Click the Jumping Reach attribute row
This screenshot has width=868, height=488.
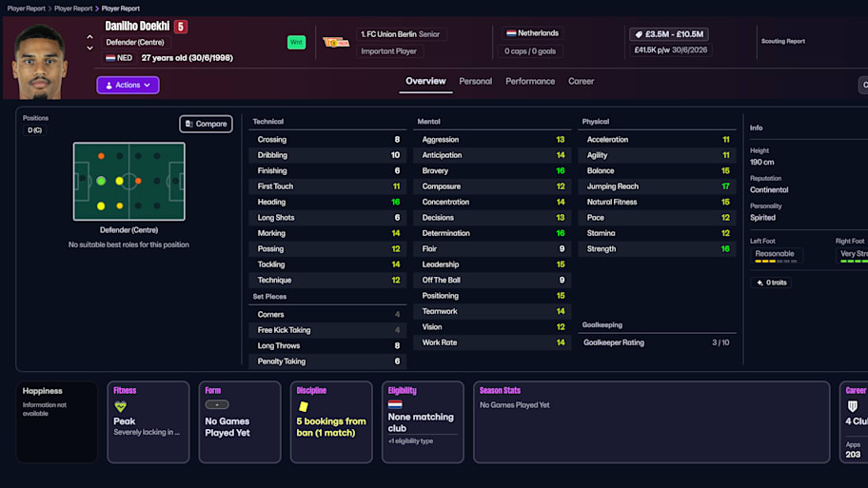tap(657, 186)
